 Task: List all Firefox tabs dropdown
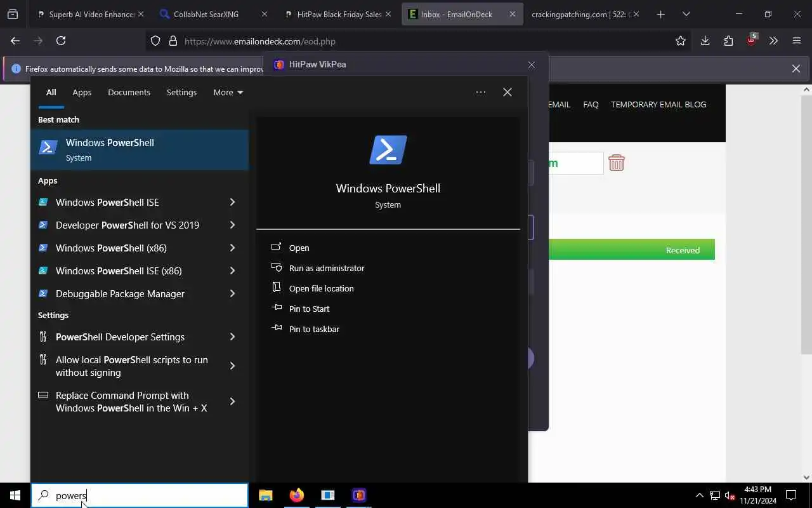click(x=686, y=14)
